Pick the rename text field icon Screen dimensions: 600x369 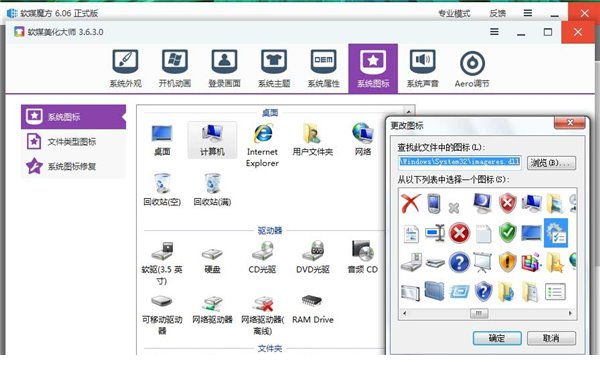pyautogui.click(x=435, y=233)
